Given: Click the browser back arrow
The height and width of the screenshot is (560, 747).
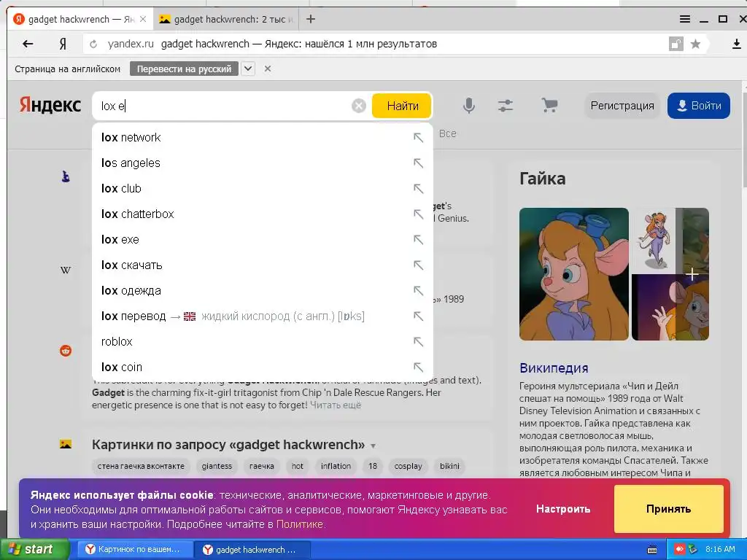Looking at the screenshot, I should coord(28,44).
